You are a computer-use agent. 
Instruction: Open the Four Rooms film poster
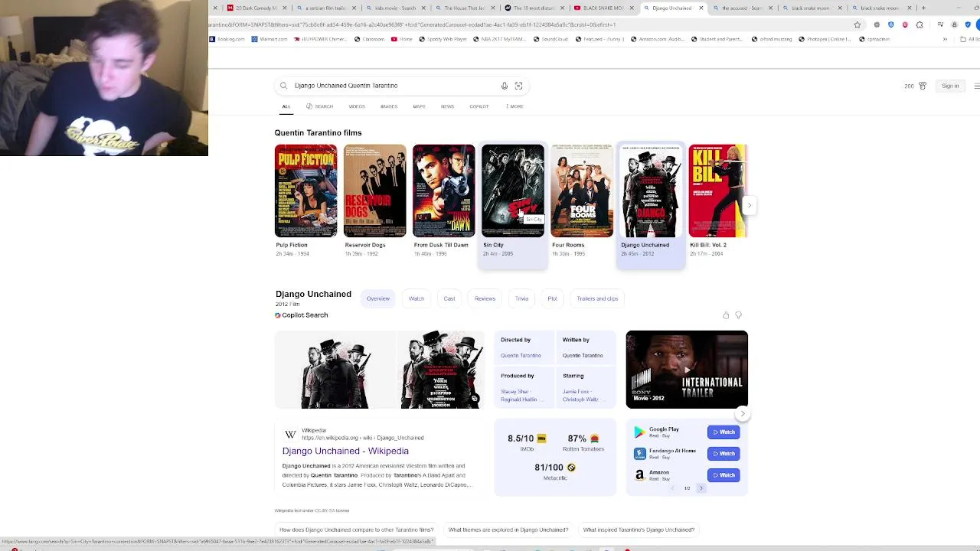(582, 191)
